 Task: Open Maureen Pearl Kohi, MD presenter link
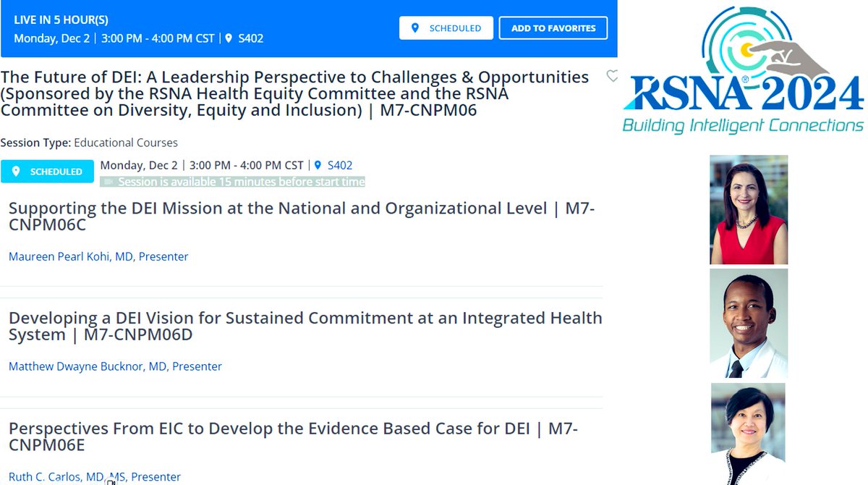point(98,256)
